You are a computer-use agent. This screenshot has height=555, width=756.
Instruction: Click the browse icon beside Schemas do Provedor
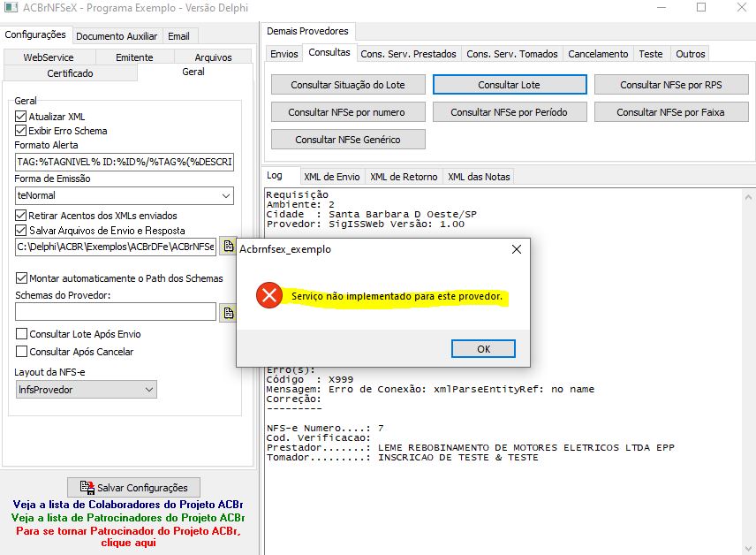point(228,313)
